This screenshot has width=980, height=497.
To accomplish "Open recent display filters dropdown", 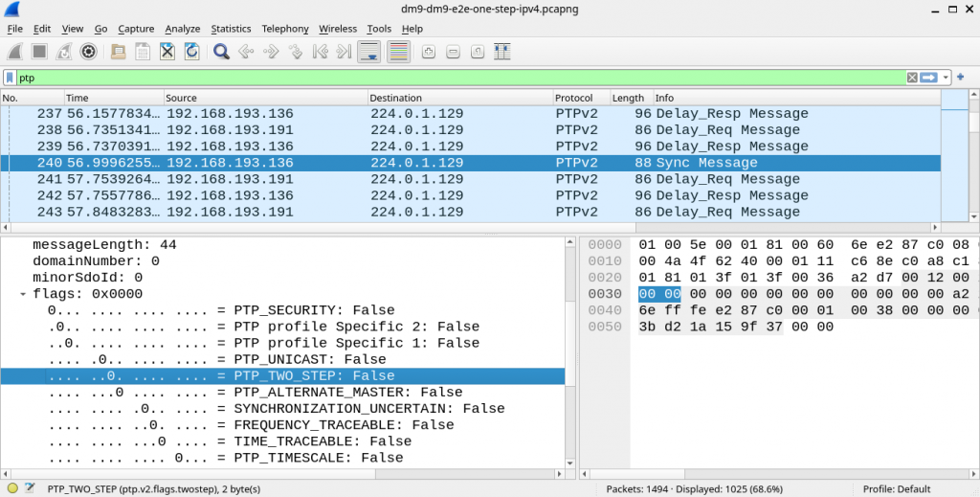I will [x=946, y=78].
